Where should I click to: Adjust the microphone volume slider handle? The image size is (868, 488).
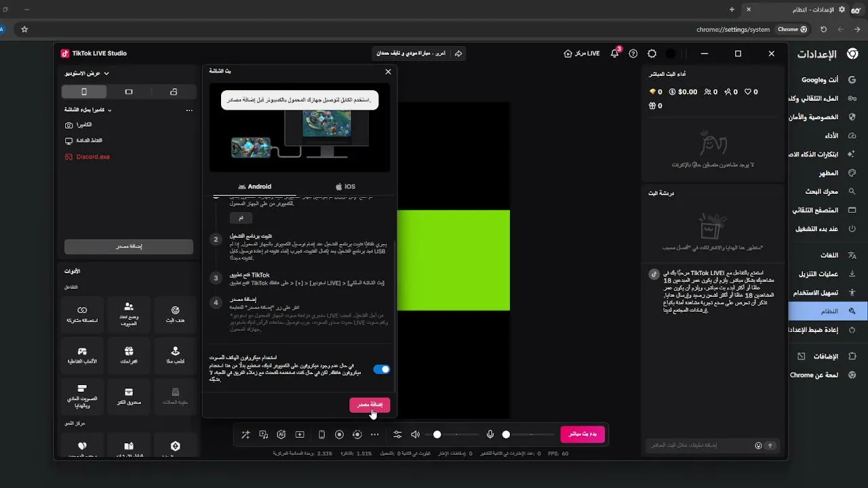[x=506, y=434]
